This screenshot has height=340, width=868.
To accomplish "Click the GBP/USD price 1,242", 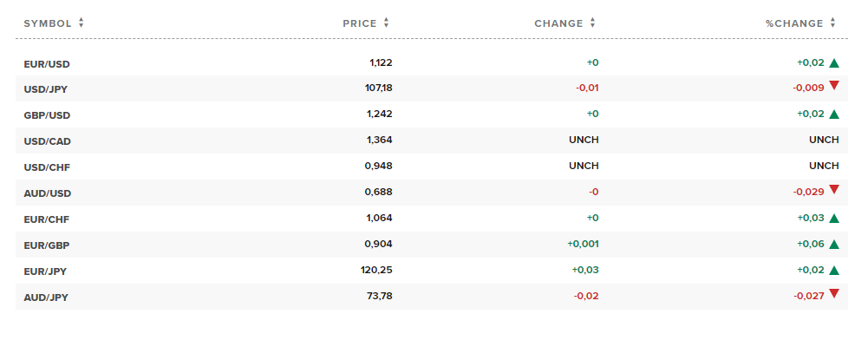I will [x=379, y=114].
